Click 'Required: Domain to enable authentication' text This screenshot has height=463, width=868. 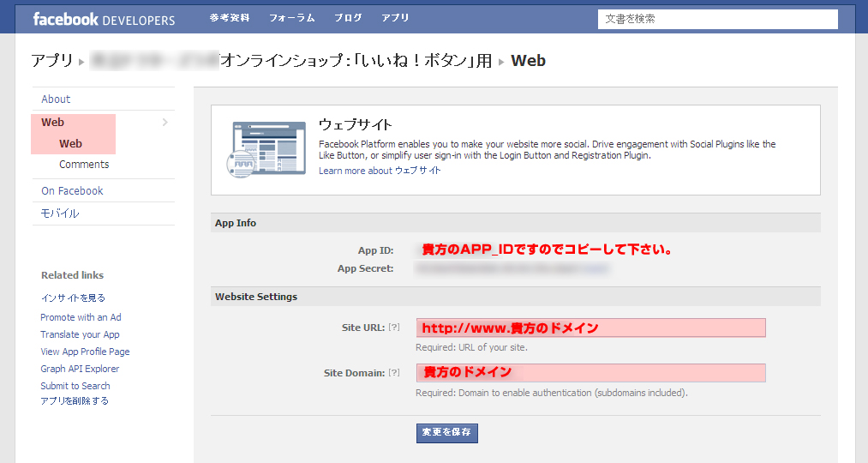click(x=552, y=394)
